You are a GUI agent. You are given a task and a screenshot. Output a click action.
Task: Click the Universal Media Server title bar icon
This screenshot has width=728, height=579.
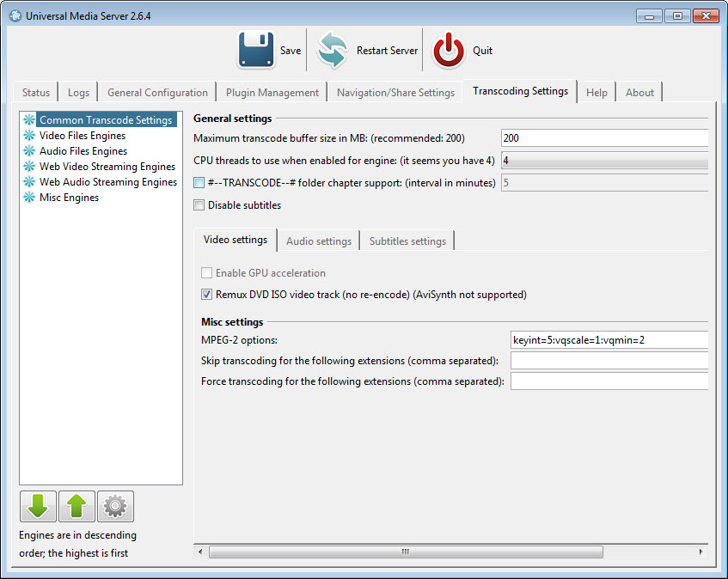[x=15, y=15]
